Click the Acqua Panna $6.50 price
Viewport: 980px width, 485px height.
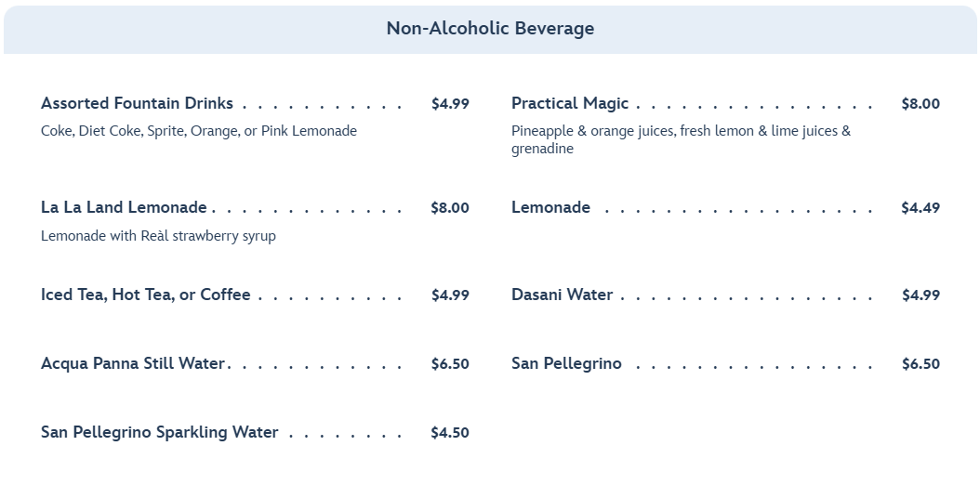point(450,364)
